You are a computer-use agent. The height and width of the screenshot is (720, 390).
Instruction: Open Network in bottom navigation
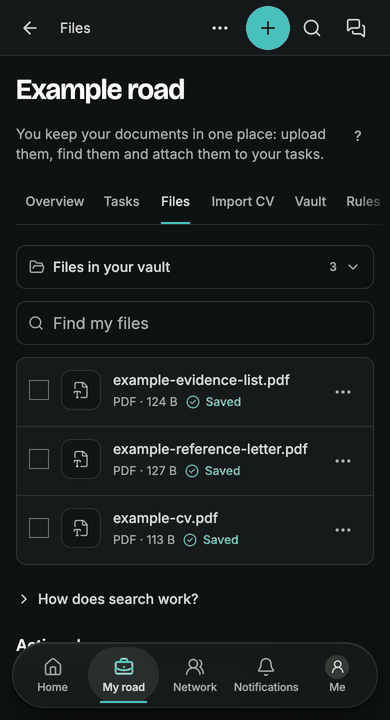[x=195, y=675]
